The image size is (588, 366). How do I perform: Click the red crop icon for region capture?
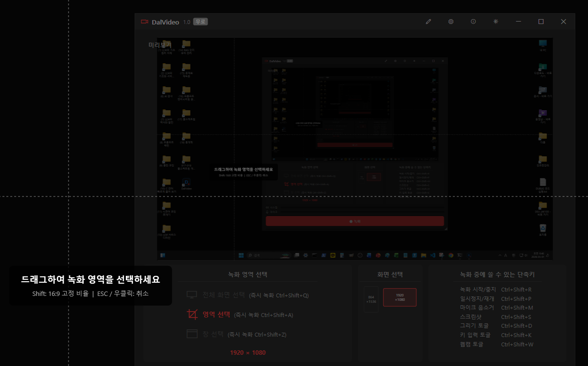(192, 315)
